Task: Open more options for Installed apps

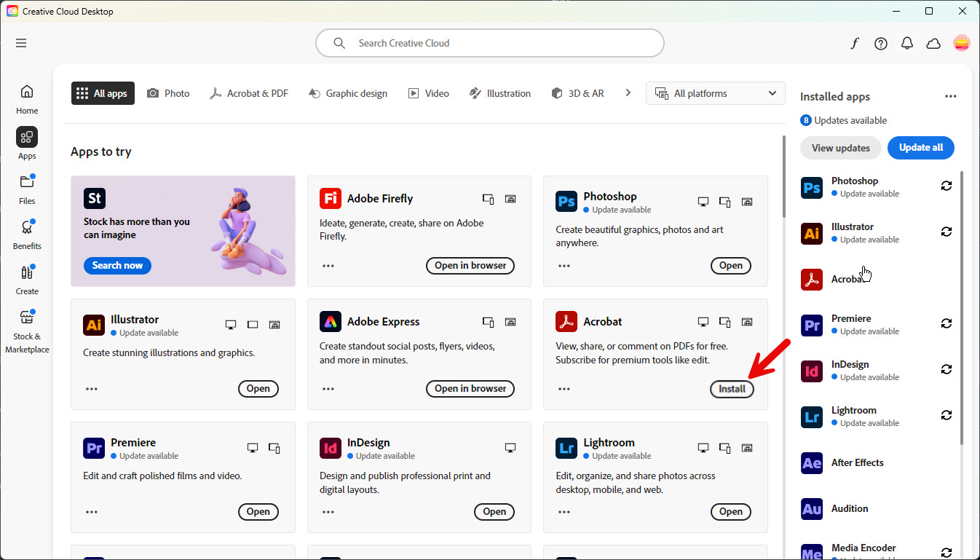Action: coord(950,96)
